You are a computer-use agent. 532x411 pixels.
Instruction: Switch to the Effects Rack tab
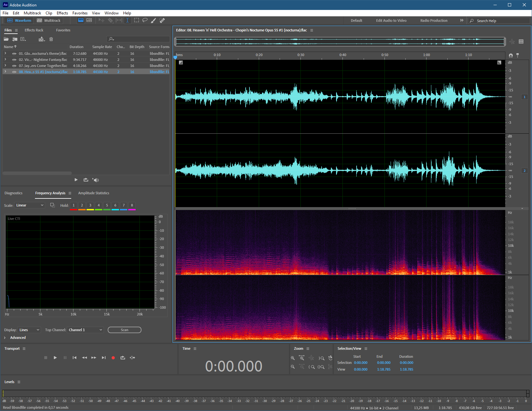(34, 30)
